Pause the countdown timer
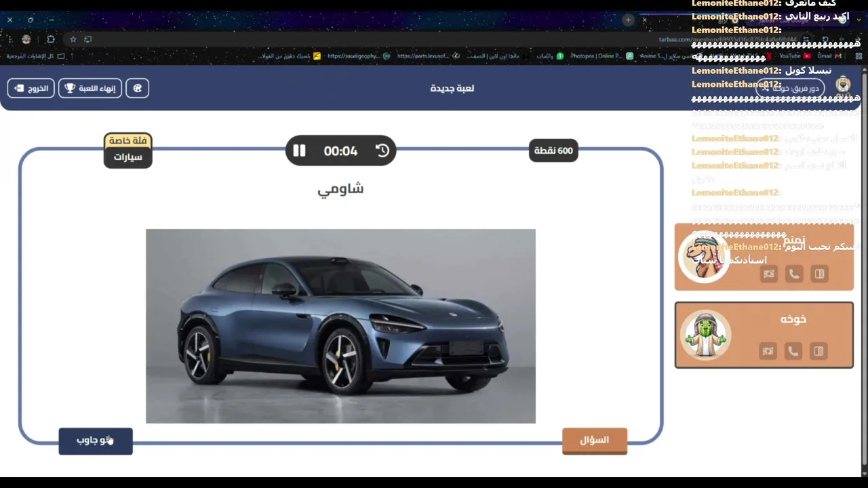The height and width of the screenshot is (488, 868). click(299, 150)
